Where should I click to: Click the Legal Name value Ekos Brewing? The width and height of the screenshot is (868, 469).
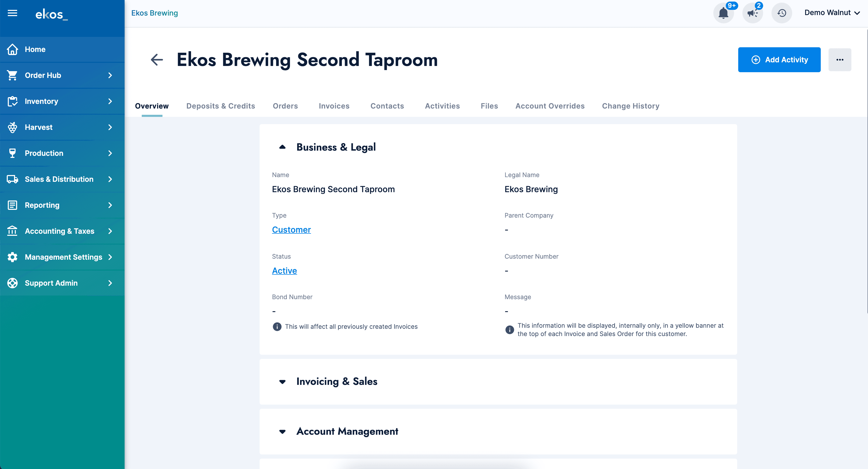pos(531,189)
